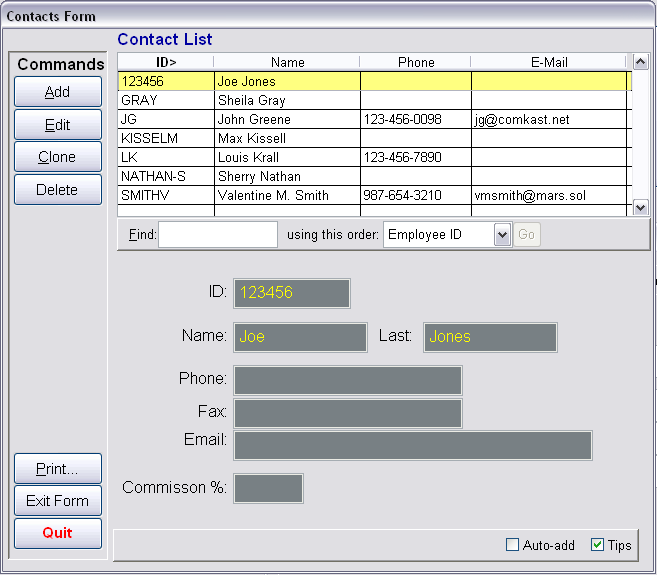657x575 pixels.
Task: Select the 123456 ID cell
Action: (x=166, y=81)
